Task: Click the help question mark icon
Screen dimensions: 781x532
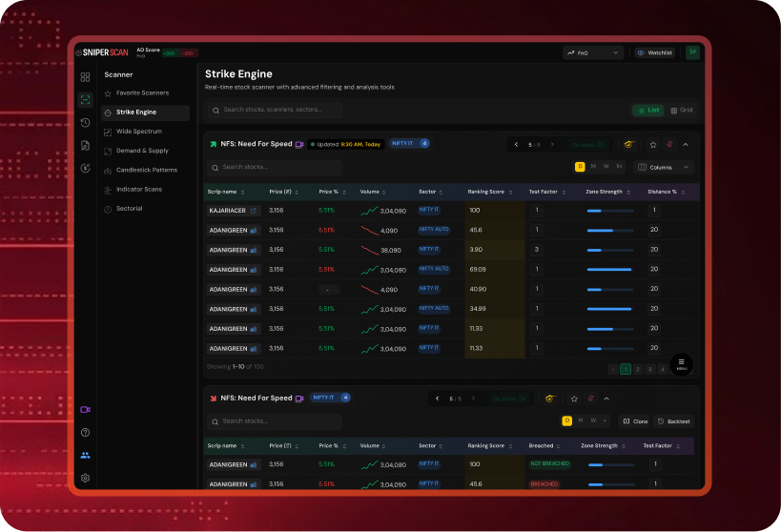Action: pos(85,433)
